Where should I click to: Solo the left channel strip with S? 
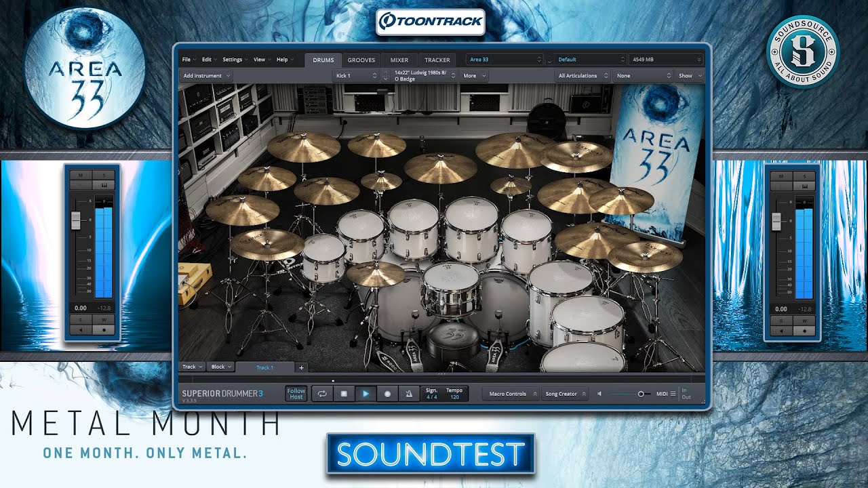coord(104,175)
